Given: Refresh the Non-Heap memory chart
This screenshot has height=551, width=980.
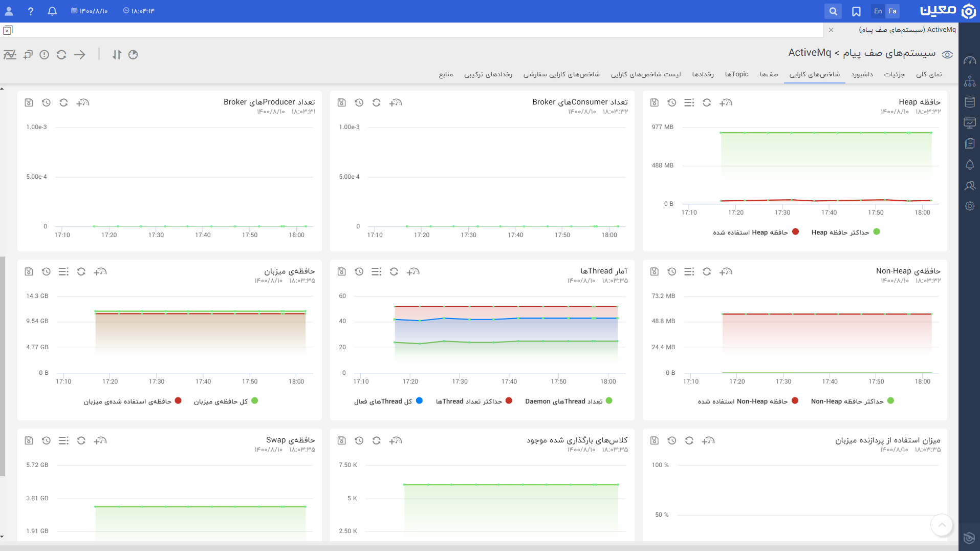Looking at the screenshot, I should [707, 271].
